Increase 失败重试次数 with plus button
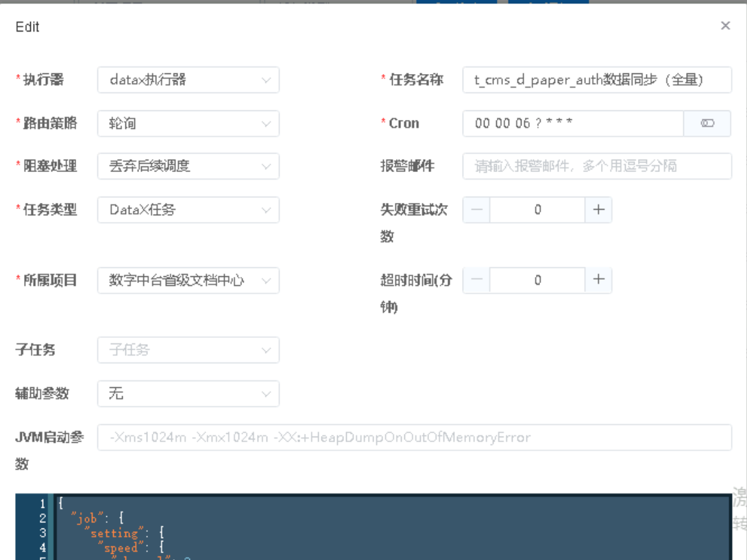 click(598, 210)
